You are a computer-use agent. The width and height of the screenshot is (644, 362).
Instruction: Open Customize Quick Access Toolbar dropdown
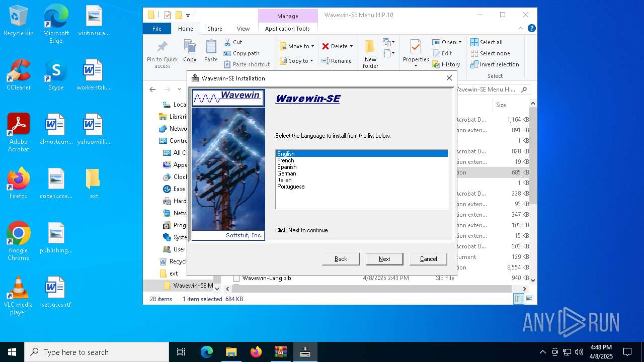pos(188,15)
